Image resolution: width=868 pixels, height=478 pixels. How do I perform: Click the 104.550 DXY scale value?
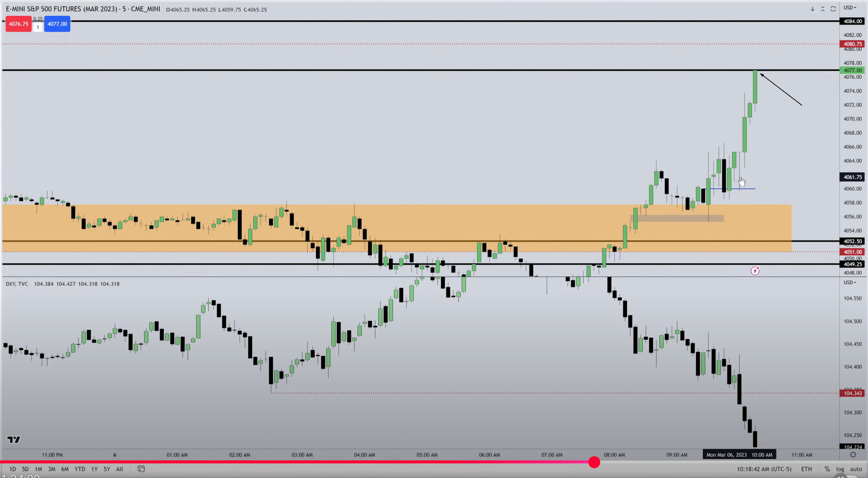[x=853, y=298]
